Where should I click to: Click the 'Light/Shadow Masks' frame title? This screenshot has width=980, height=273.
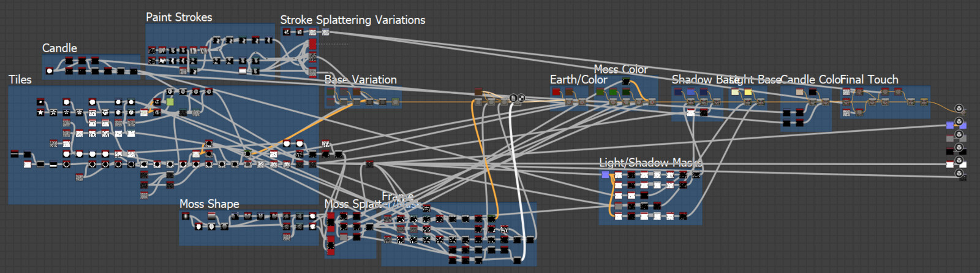pyautogui.click(x=650, y=163)
